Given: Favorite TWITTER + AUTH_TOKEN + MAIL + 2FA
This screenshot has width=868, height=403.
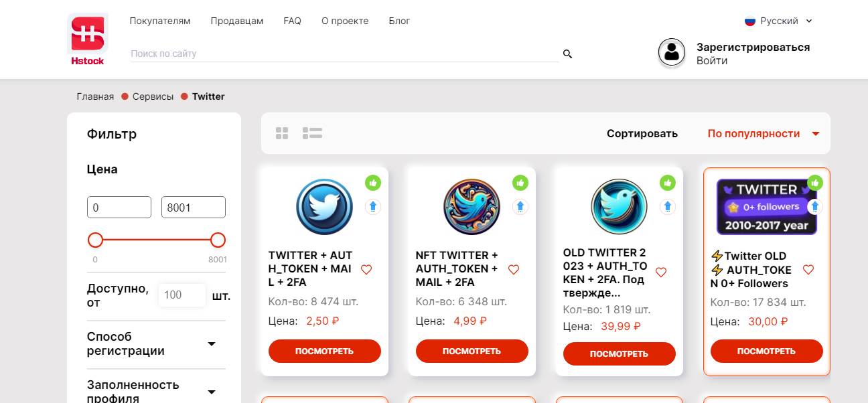Looking at the screenshot, I should [366, 270].
